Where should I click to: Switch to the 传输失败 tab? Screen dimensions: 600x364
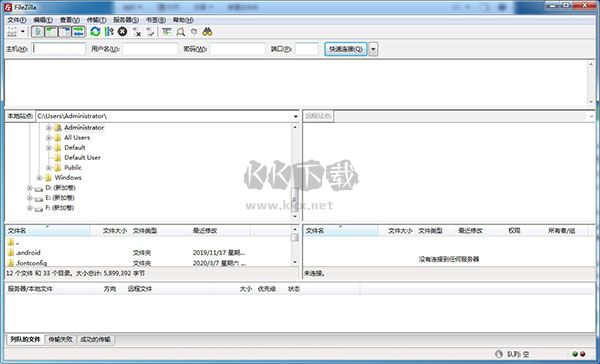point(60,340)
